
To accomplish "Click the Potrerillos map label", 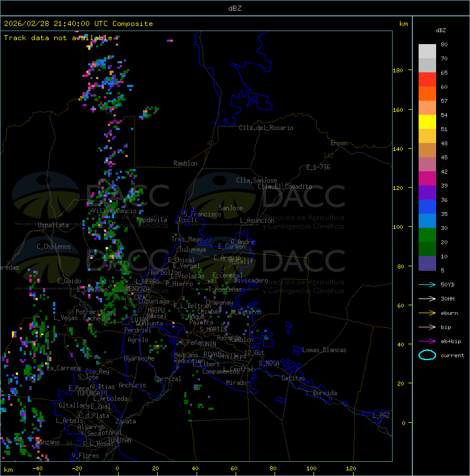I will point(94,311).
